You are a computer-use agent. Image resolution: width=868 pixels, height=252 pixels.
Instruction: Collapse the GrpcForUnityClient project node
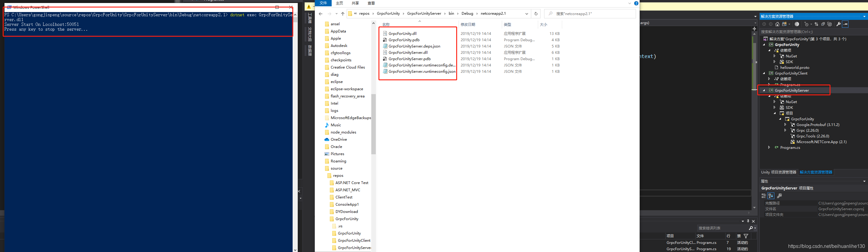point(764,73)
